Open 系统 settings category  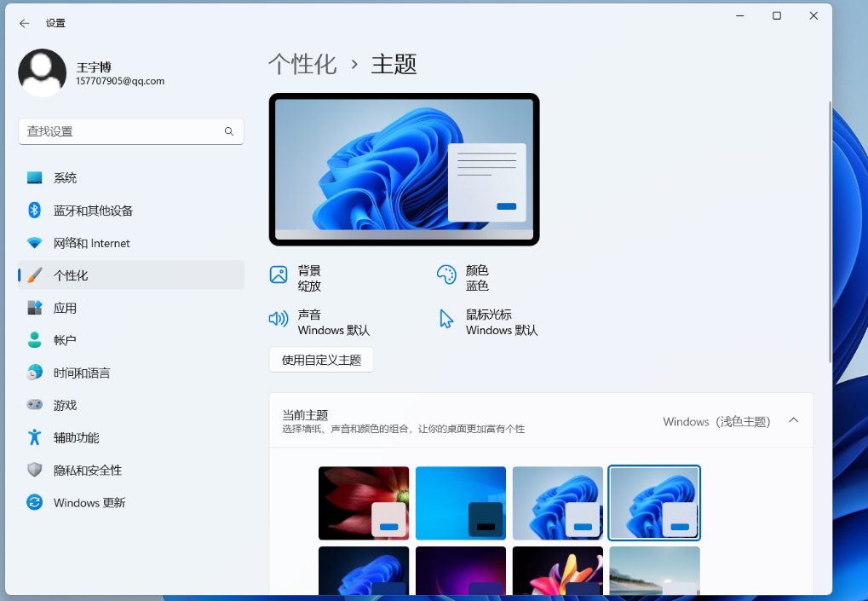click(131, 178)
